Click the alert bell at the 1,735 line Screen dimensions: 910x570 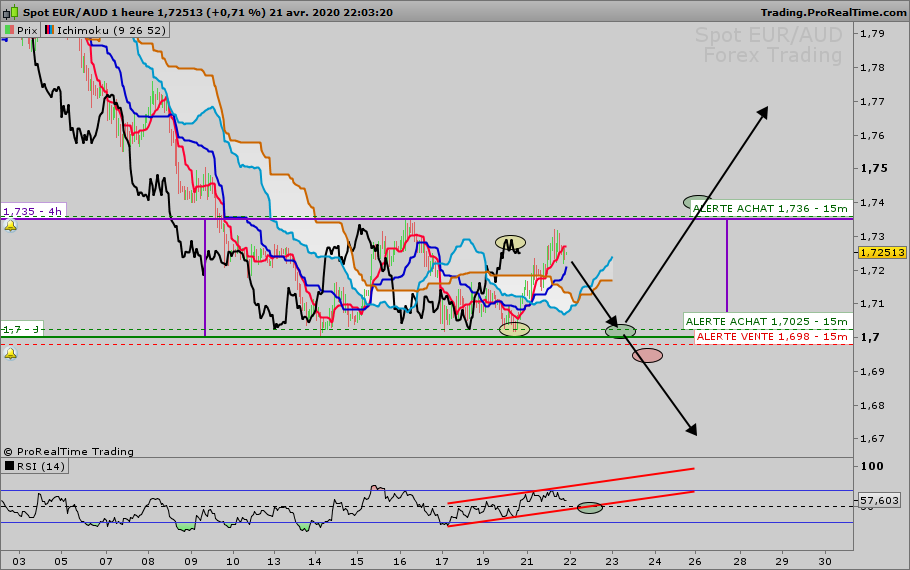click(x=10, y=226)
